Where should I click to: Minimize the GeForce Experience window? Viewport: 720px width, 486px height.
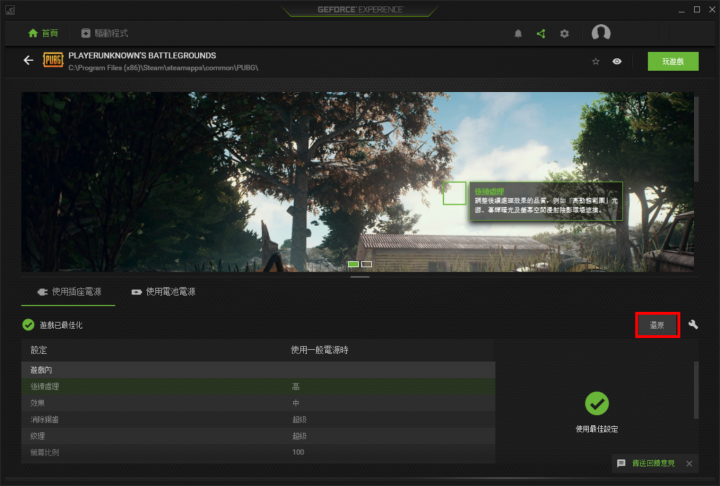681,10
